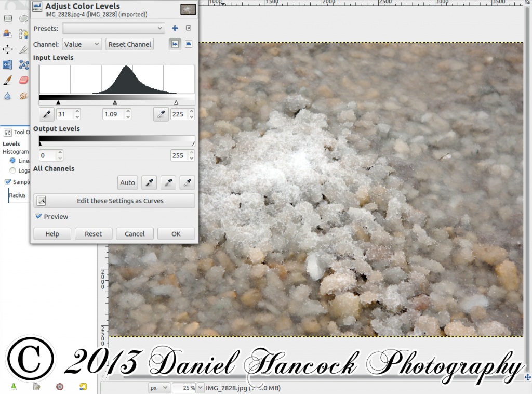The width and height of the screenshot is (532, 394).
Task: Switch histogram to linear view
Action: pyautogui.click(x=175, y=44)
